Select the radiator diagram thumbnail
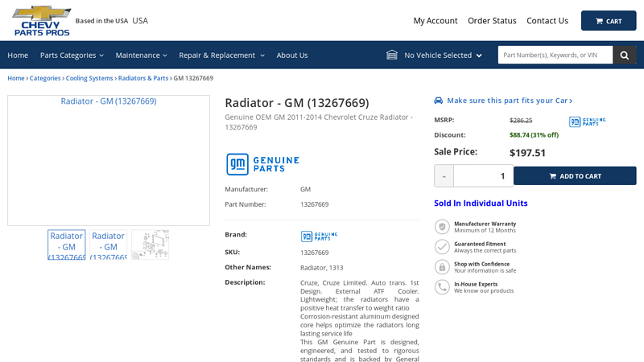 point(151,245)
